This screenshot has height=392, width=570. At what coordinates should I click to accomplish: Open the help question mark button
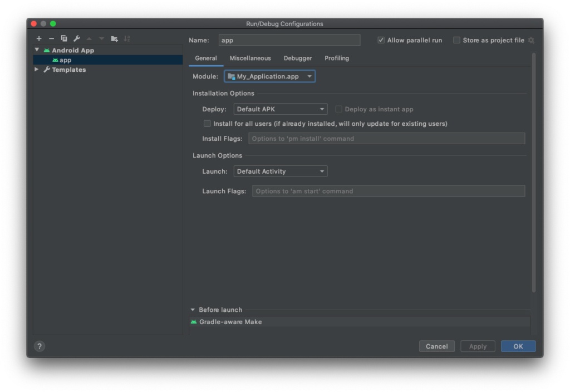(x=39, y=346)
